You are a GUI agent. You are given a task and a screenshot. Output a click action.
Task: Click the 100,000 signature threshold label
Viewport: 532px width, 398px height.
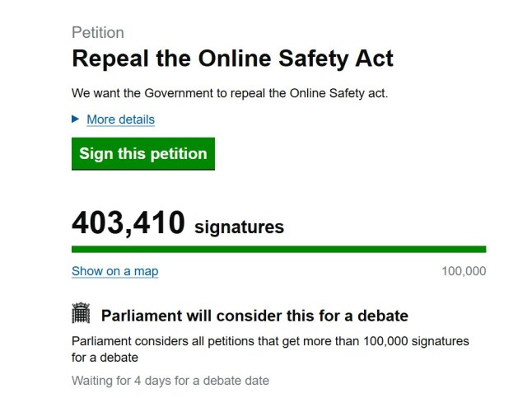[x=464, y=271]
